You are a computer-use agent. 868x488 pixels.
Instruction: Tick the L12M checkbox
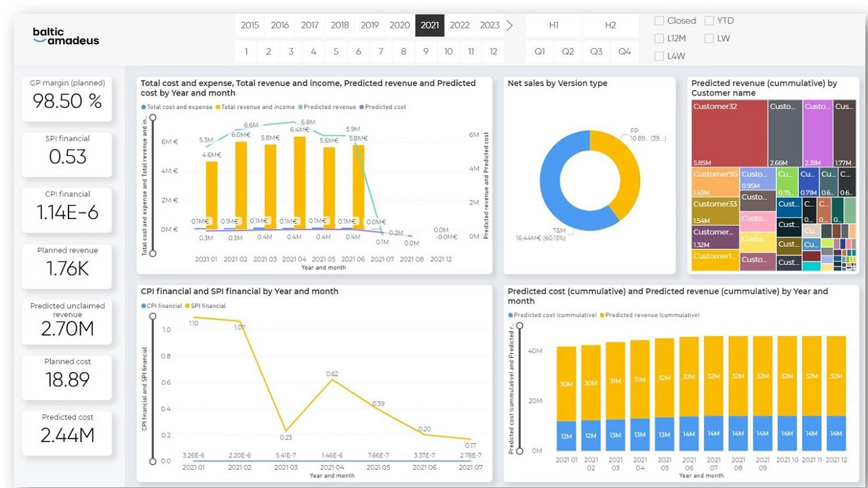click(659, 39)
